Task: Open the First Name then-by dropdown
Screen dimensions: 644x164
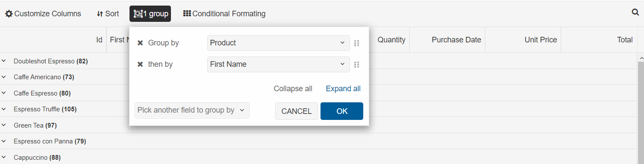Action: (x=279, y=64)
